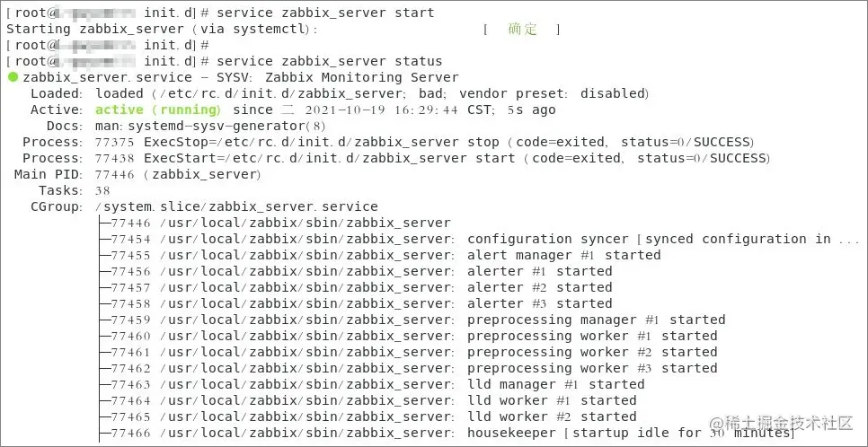Click the "service zabbix_server start" command text
This screenshot has width=868, height=447.
point(325,13)
